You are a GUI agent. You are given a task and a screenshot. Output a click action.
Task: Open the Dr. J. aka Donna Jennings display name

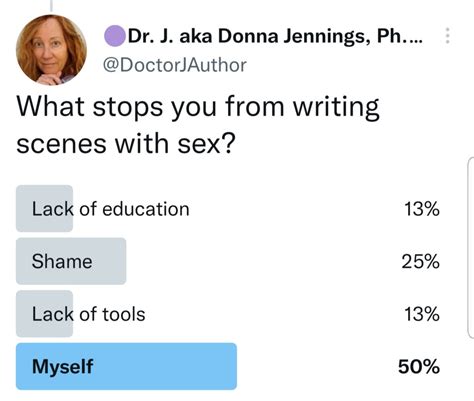[275, 36]
